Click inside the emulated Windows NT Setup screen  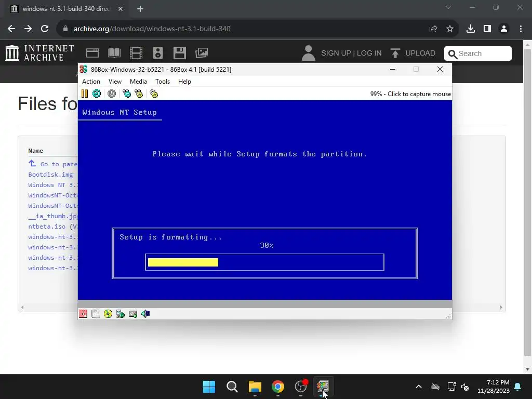click(264, 200)
